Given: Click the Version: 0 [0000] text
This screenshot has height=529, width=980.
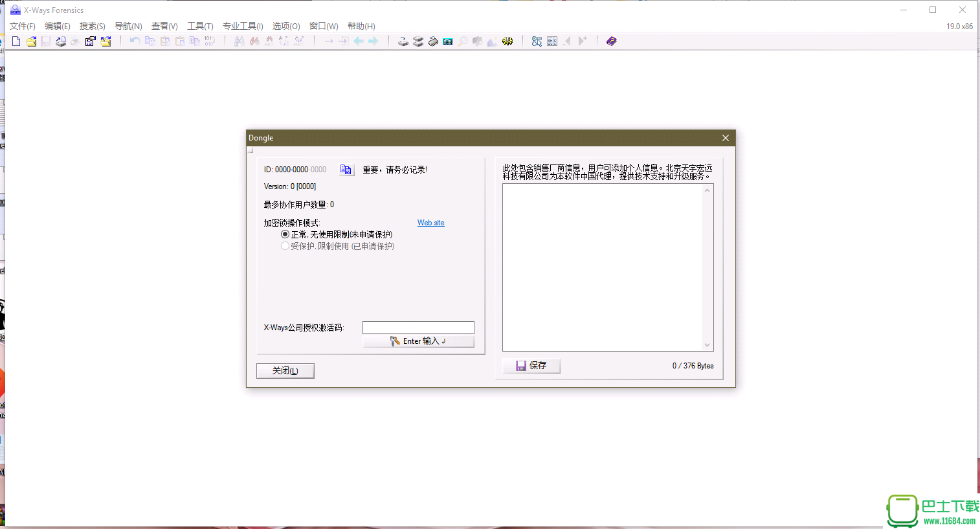Looking at the screenshot, I should pyautogui.click(x=290, y=186).
